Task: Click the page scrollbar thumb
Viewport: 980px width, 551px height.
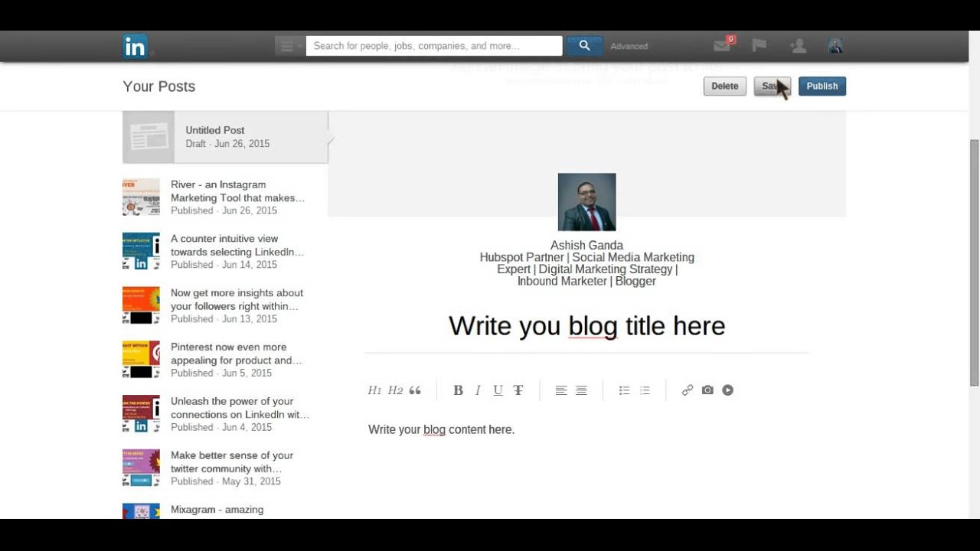Action: (x=974, y=262)
